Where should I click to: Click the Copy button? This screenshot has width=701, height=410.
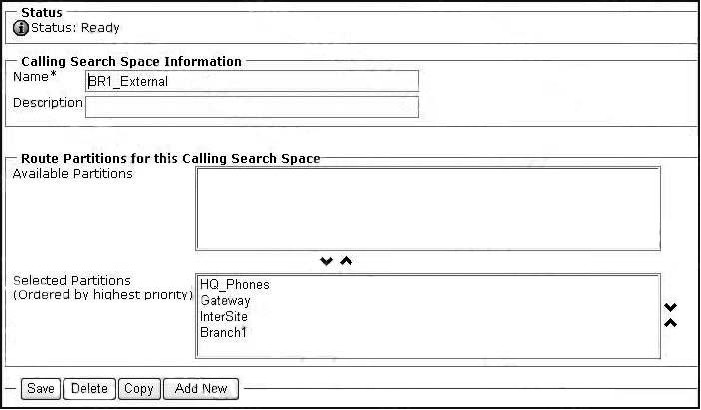pyautogui.click(x=139, y=389)
